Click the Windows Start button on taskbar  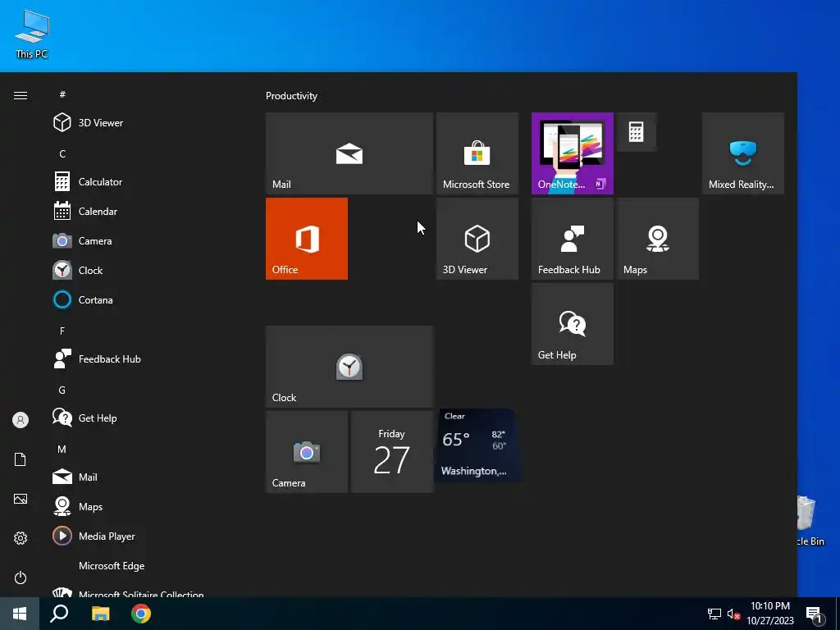[x=20, y=614]
